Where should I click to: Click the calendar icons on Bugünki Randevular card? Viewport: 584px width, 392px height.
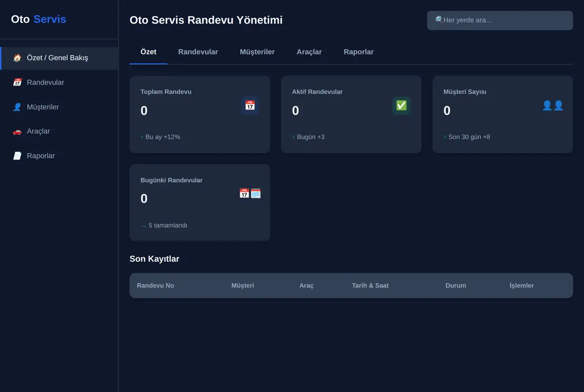250,194
